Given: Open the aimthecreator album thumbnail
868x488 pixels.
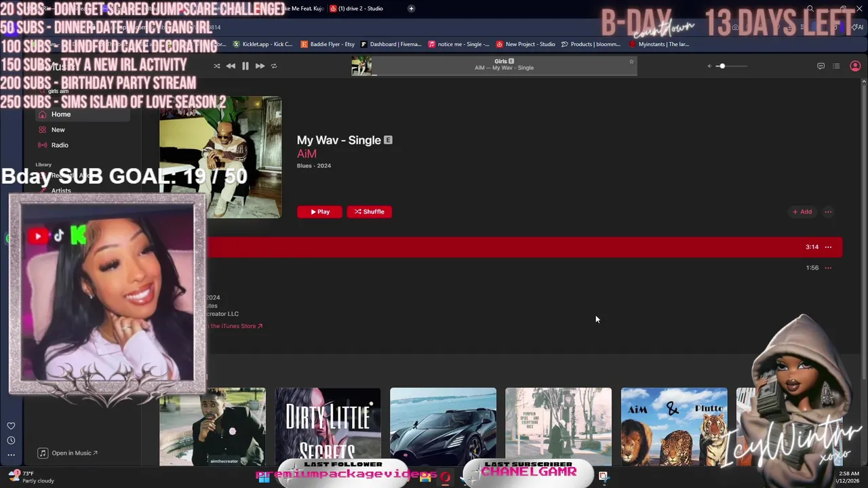Looking at the screenshot, I should 212,427.
